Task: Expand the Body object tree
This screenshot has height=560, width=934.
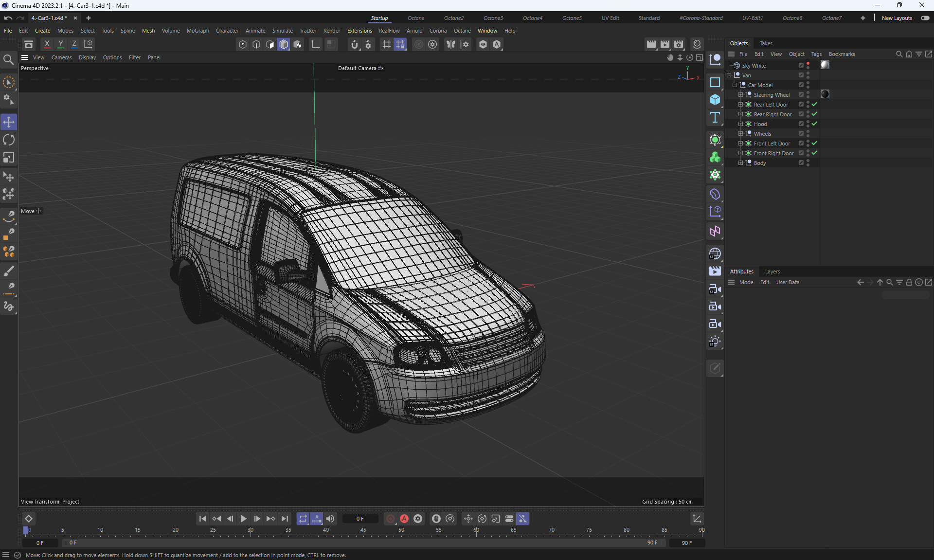Action: tap(740, 163)
